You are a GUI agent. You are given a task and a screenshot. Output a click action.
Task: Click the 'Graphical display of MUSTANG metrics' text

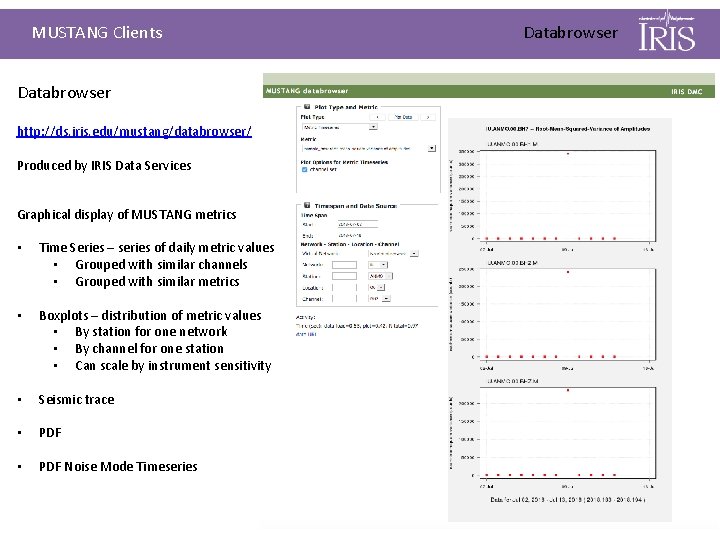(127, 214)
